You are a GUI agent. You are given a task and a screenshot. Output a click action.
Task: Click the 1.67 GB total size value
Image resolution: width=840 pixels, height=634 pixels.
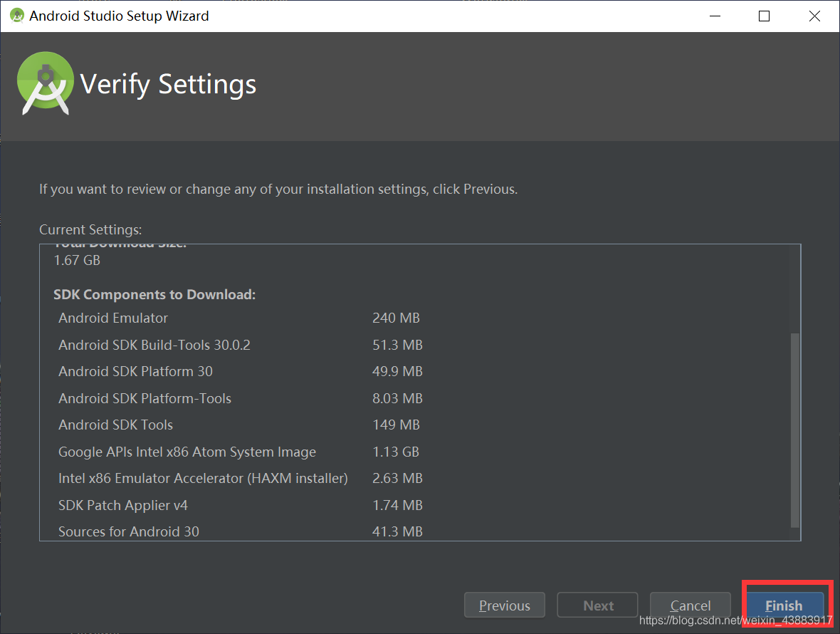(77, 260)
